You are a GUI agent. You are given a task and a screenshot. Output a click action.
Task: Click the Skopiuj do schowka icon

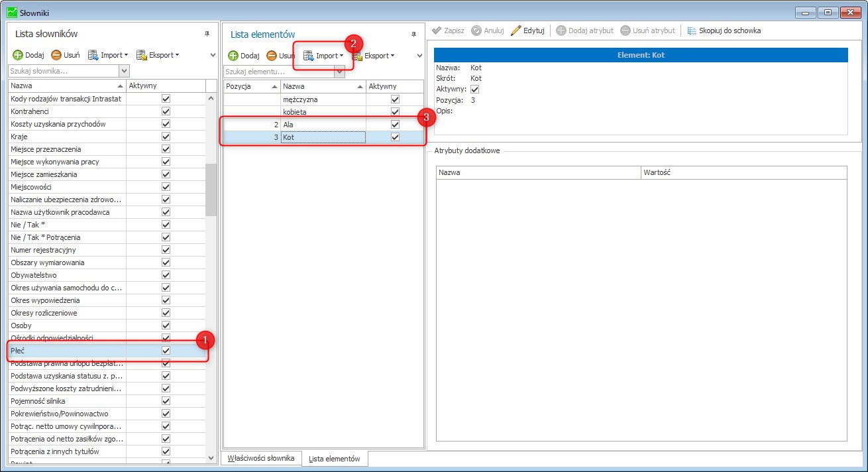692,30
